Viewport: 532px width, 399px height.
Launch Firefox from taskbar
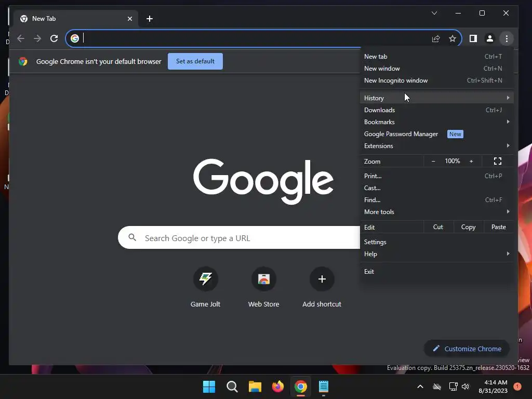point(278,387)
